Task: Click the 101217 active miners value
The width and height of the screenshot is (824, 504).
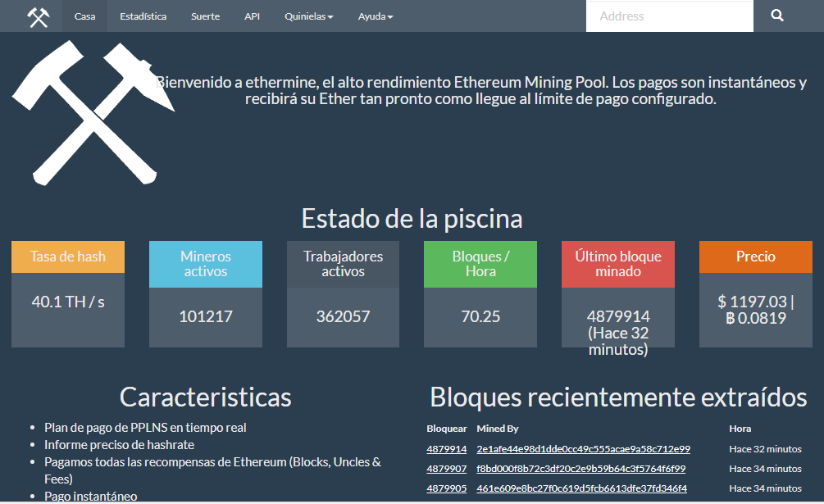Action: point(206,316)
